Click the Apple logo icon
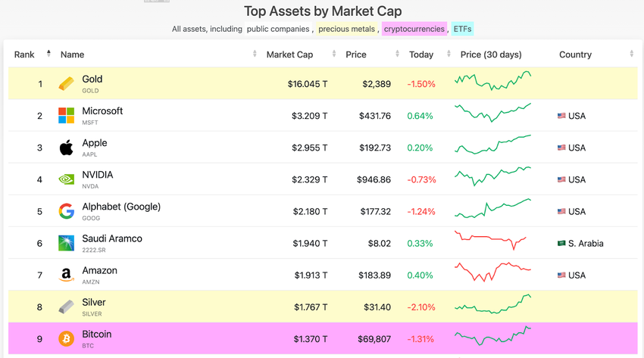The width and height of the screenshot is (644, 358). coord(67,148)
